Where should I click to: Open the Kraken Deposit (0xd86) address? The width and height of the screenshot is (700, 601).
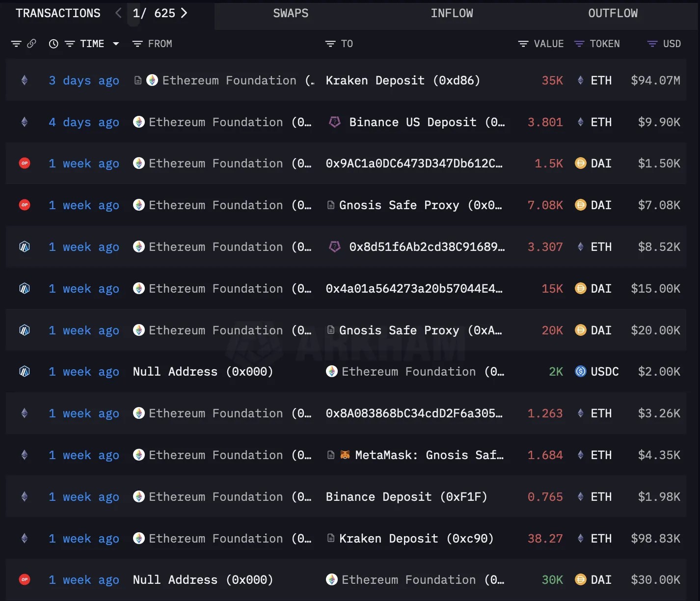(x=403, y=81)
